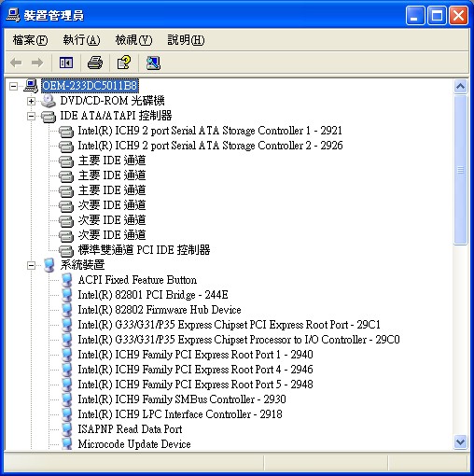
Task: Collapse the 系統裝置 tree node
Action: tap(31, 265)
